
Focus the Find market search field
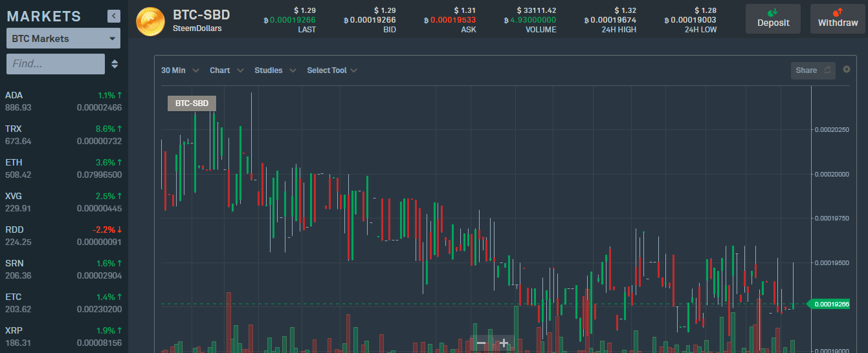coord(56,64)
